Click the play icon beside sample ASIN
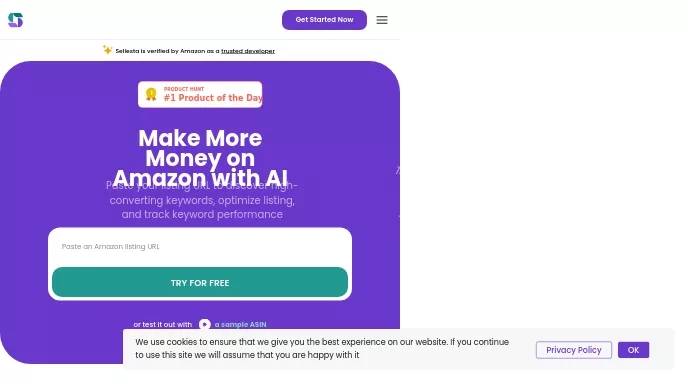The width and height of the screenshot is (683, 384). 205,324
